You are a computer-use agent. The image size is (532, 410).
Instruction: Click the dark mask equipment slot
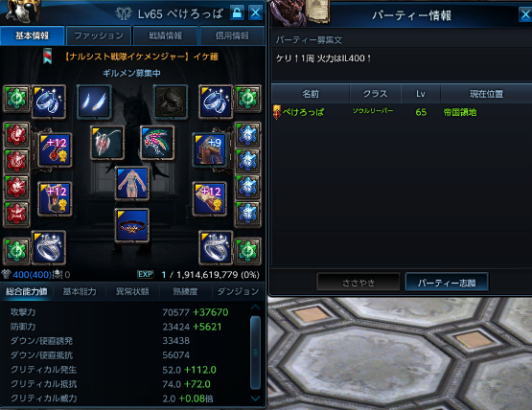(171, 102)
